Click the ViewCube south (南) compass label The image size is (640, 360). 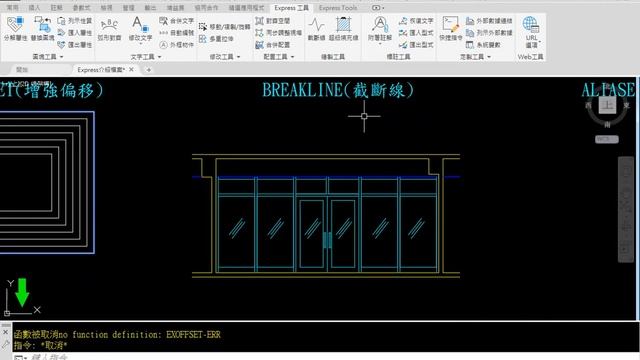pos(607,125)
